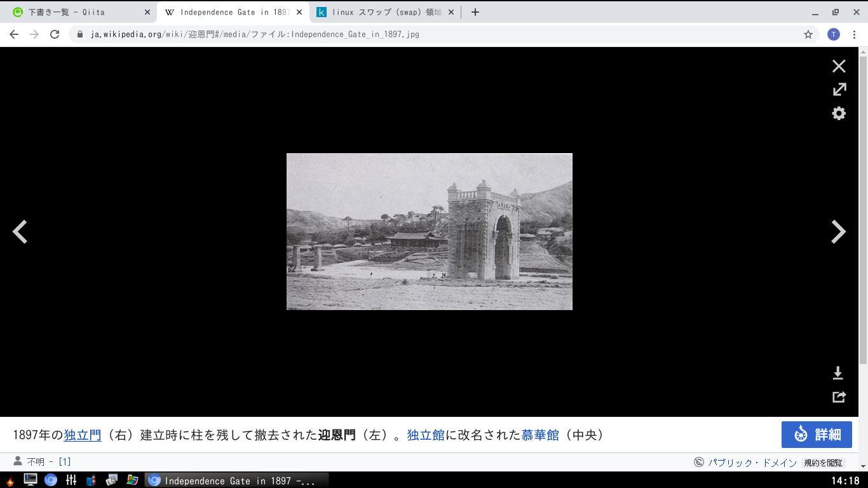Reload the current Wikipedia page
The width and height of the screenshot is (868, 488).
[x=54, y=34]
